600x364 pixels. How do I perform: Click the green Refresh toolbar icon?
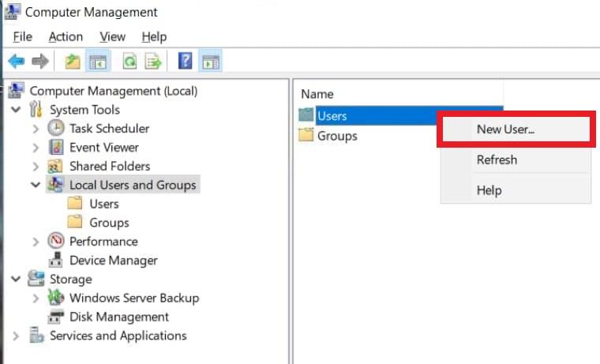(x=129, y=62)
